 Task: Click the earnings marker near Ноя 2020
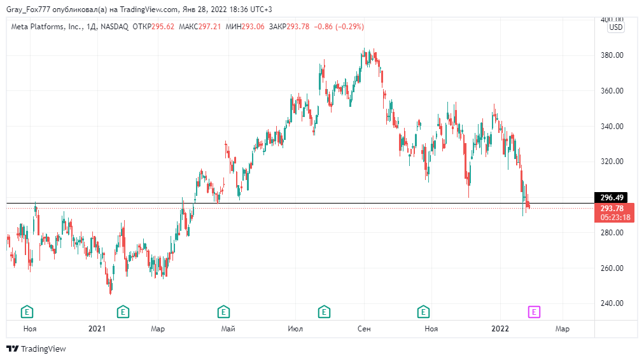(x=27, y=312)
